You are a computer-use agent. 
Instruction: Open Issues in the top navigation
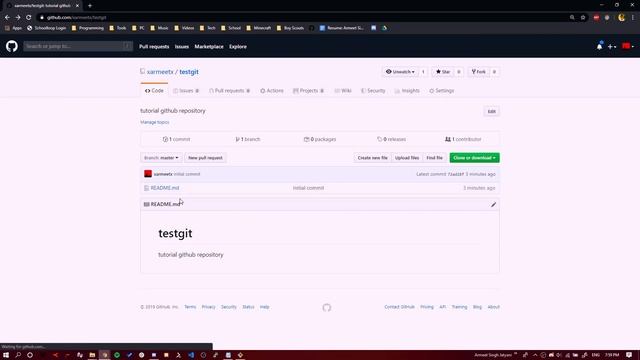coord(182,47)
